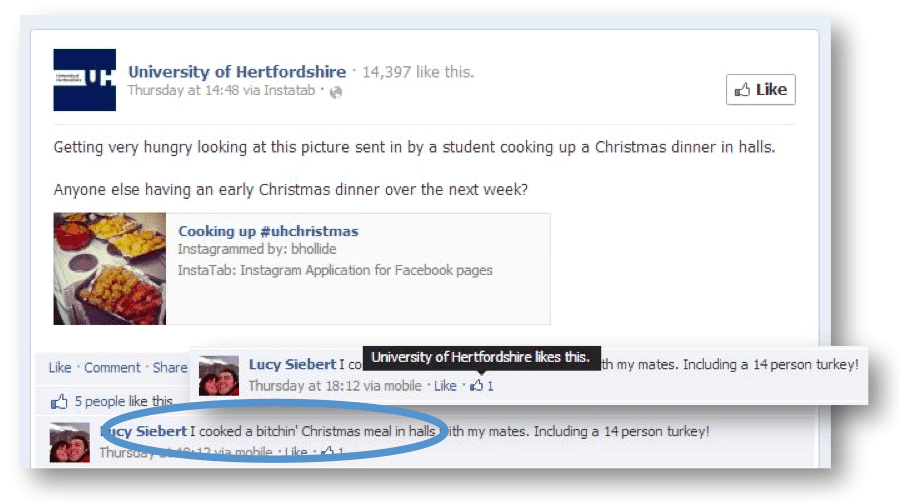Click Lucy Siebert's avatar in popup comment

point(219,376)
